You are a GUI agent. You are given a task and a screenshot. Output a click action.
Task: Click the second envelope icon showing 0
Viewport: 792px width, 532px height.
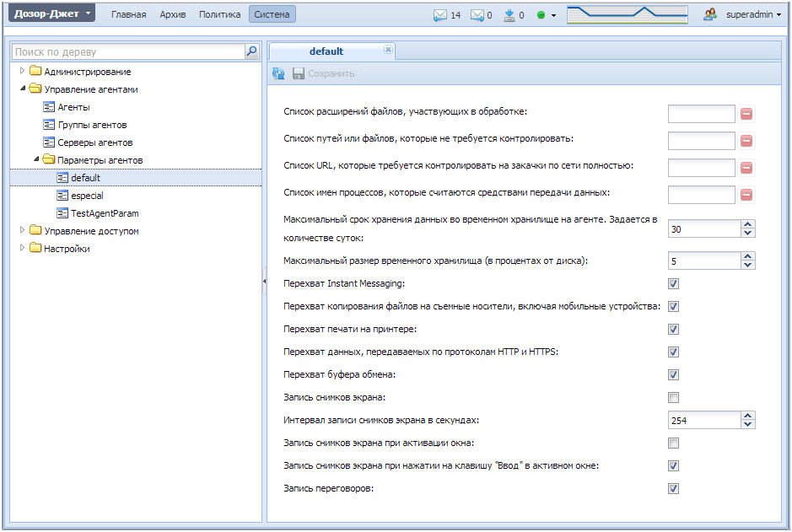point(477,15)
